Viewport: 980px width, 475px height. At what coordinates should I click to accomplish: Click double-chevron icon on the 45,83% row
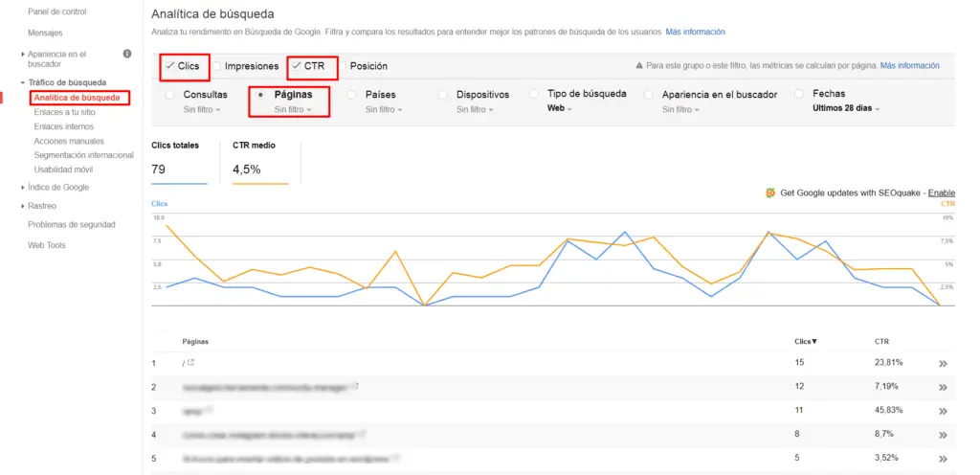943,411
